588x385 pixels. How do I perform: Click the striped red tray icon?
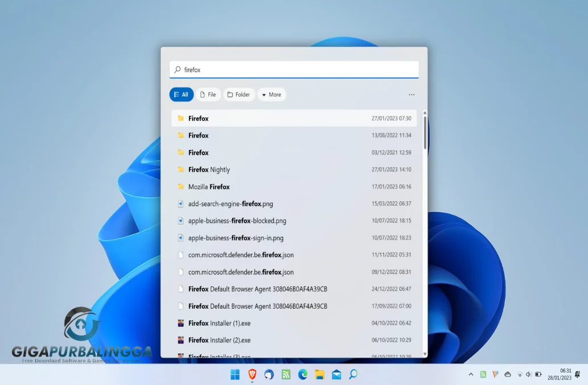tap(495, 374)
